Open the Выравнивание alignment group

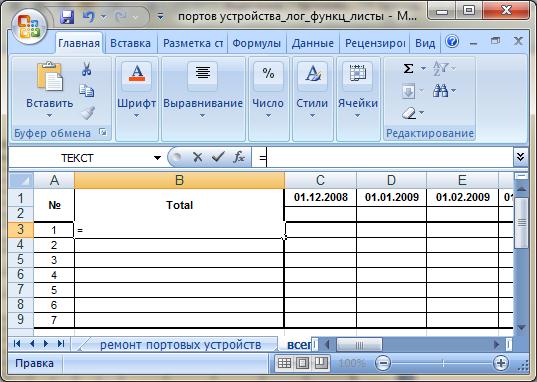pyautogui.click(x=203, y=99)
